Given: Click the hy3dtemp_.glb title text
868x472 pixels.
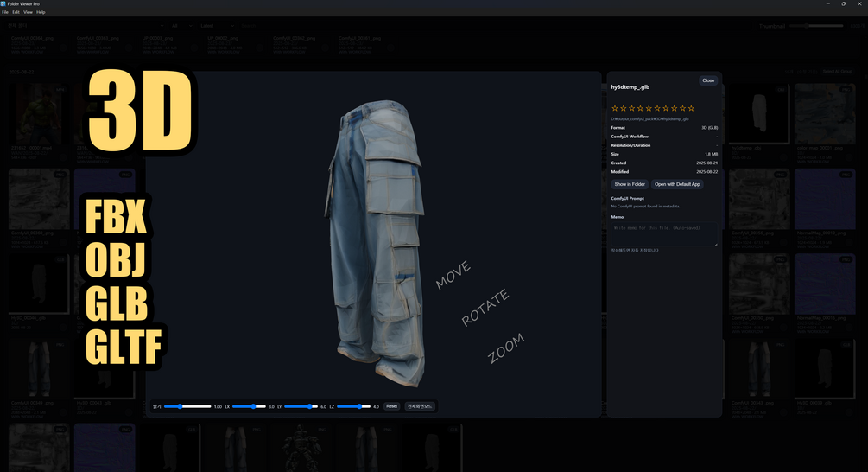Looking at the screenshot, I should pos(630,87).
